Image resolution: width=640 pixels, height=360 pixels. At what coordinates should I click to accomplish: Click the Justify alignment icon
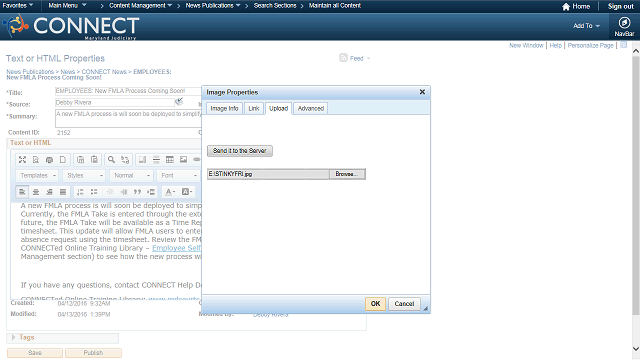63,192
